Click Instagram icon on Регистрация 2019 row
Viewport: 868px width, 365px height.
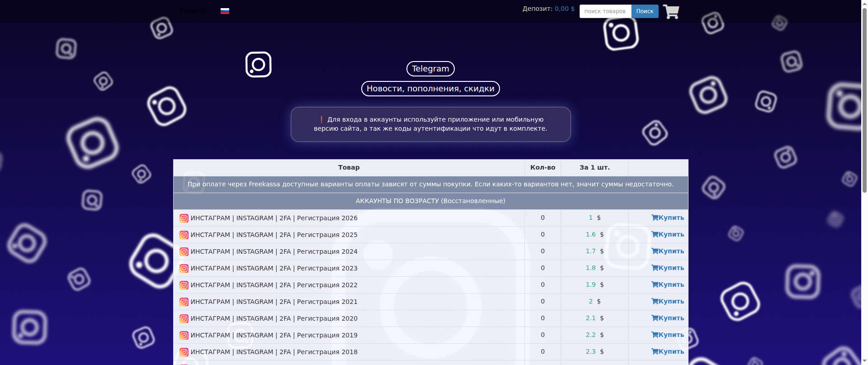tap(184, 335)
